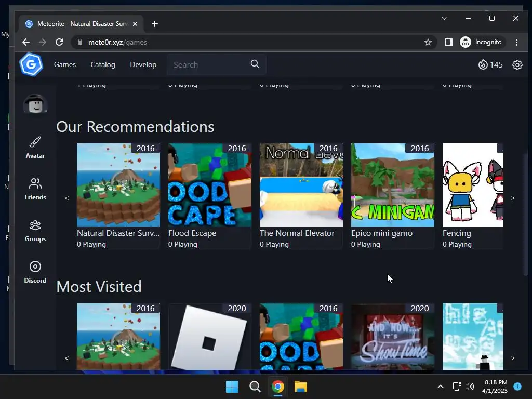532x399 pixels.
Task: Open Flood Escape thumbnail in Most Visited
Action: pyautogui.click(x=301, y=337)
